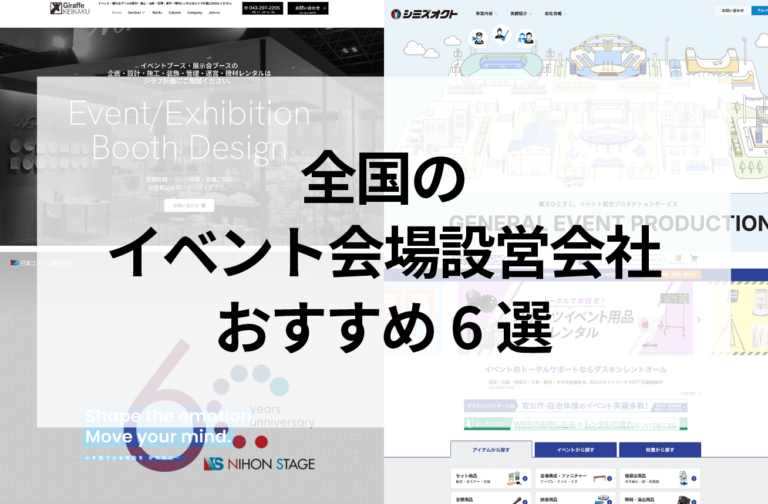This screenshot has height=504, width=768.
Task: Click the cleaning staff bubble icon
Action: [x=501, y=34]
